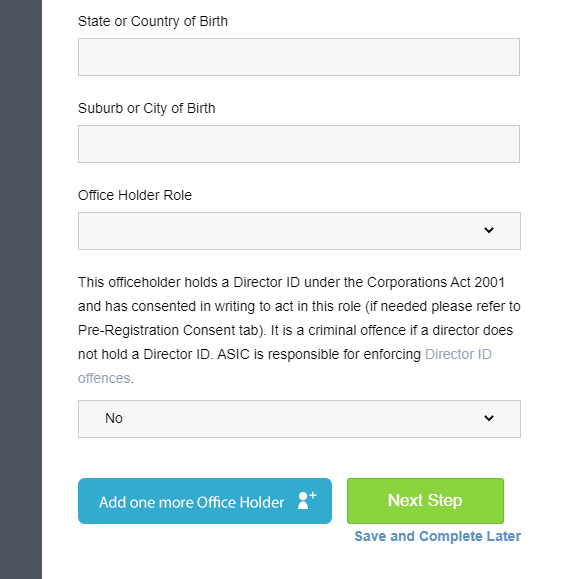This screenshot has width=568, height=579.
Task: Click the chevron arrow in the No dropdown
Action: (x=489, y=418)
